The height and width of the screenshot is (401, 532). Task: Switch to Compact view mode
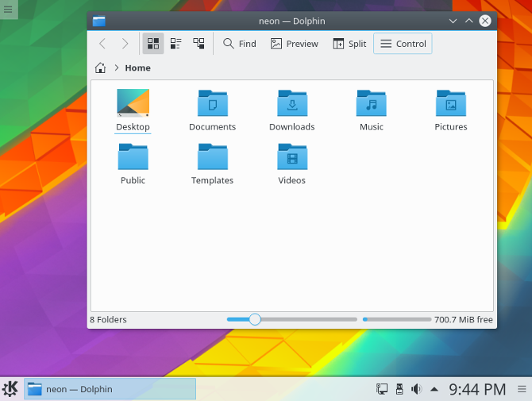point(176,44)
